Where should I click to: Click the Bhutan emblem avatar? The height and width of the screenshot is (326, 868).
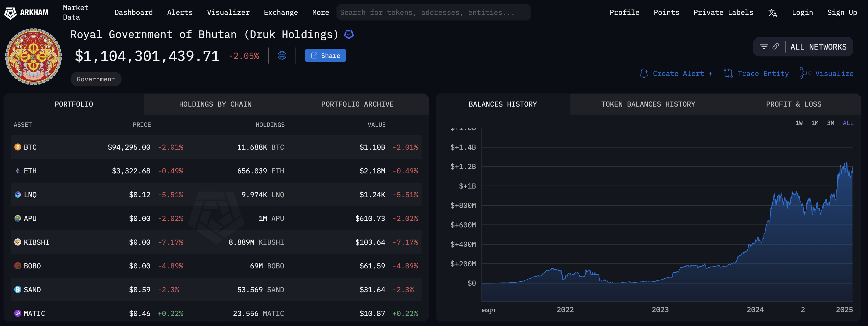click(x=33, y=57)
